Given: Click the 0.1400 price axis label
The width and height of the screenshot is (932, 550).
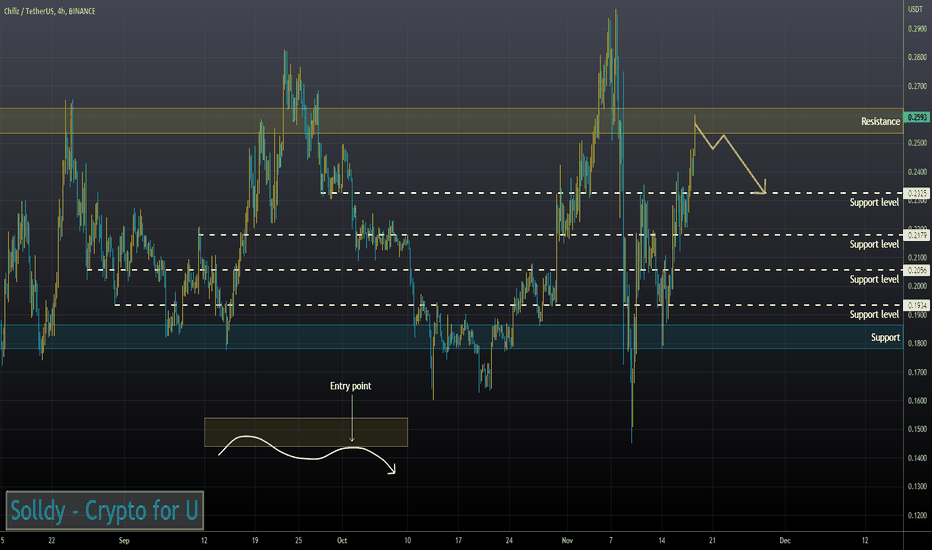Looking at the screenshot, I should tap(917, 458).
